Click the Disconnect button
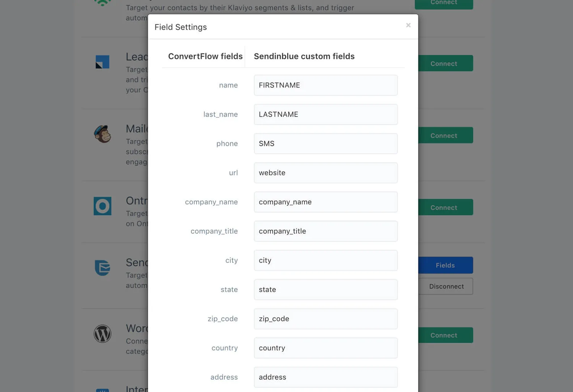The image size is (573, 392). point(445,286)
